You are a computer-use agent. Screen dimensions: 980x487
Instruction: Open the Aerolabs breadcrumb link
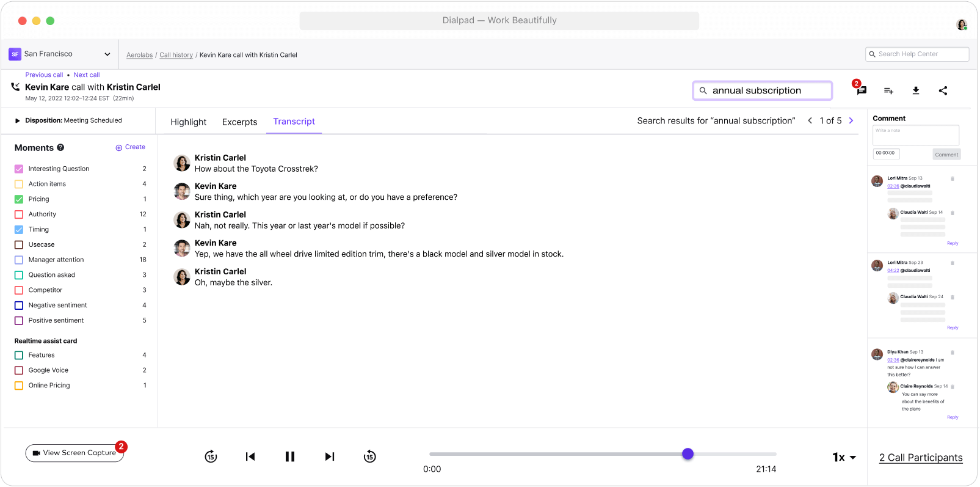coord(139,55)
